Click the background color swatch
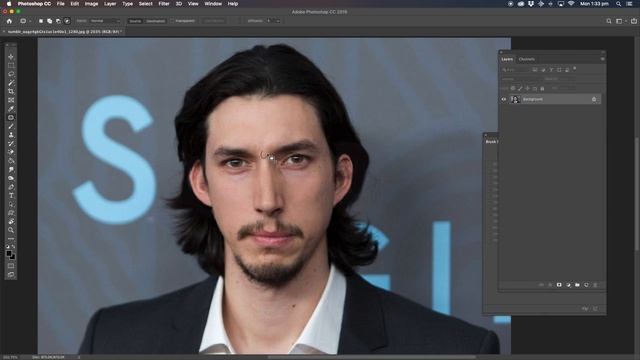 pos(13,257)
